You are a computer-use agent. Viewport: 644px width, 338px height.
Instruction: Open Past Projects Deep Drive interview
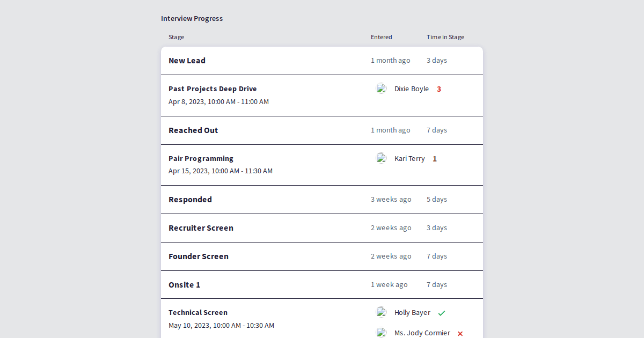tap(213, 89)
